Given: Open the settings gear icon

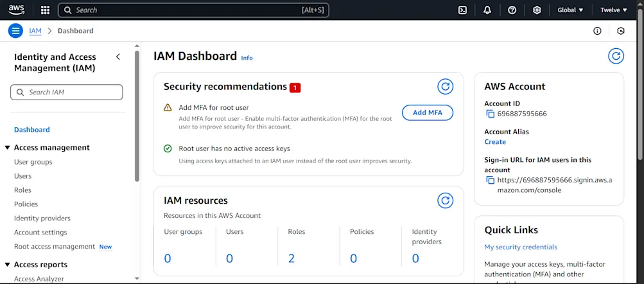Looking at the screenshot, I should 536,10.
